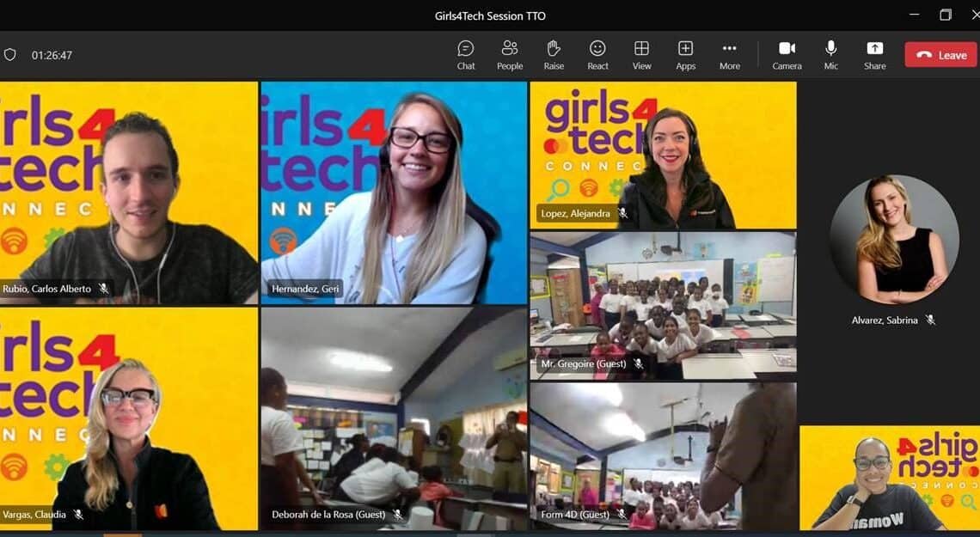980x537 pixels.
Task: Restore down the Teams meeting window
Action: pos(946,15)
